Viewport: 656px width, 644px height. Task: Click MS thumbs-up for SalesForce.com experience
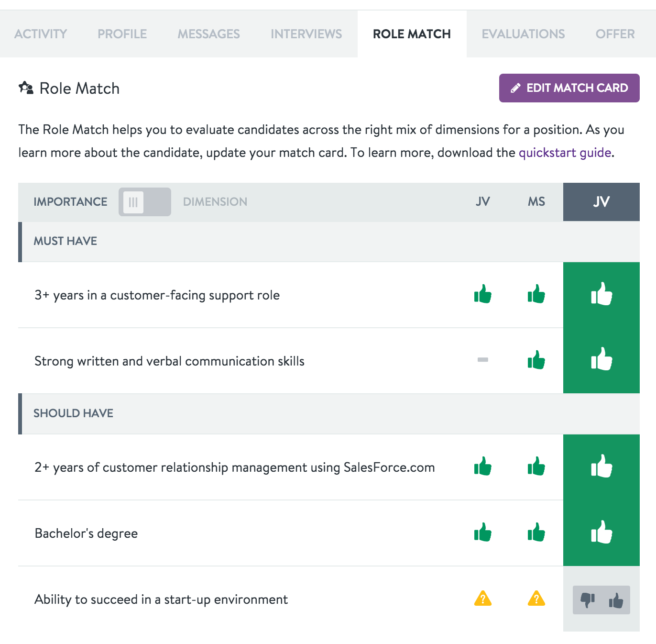click(536, 466)
